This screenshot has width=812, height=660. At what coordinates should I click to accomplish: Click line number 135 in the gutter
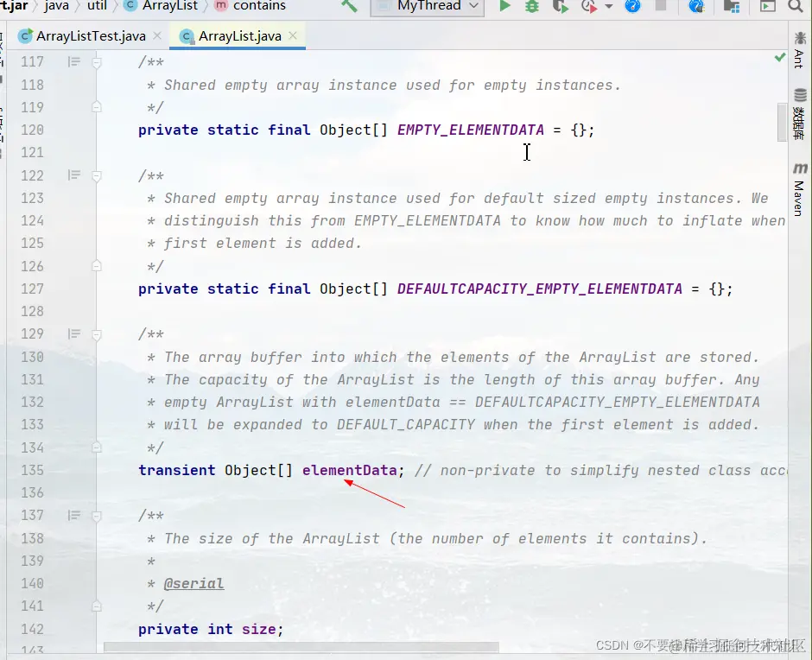point(32,471)
